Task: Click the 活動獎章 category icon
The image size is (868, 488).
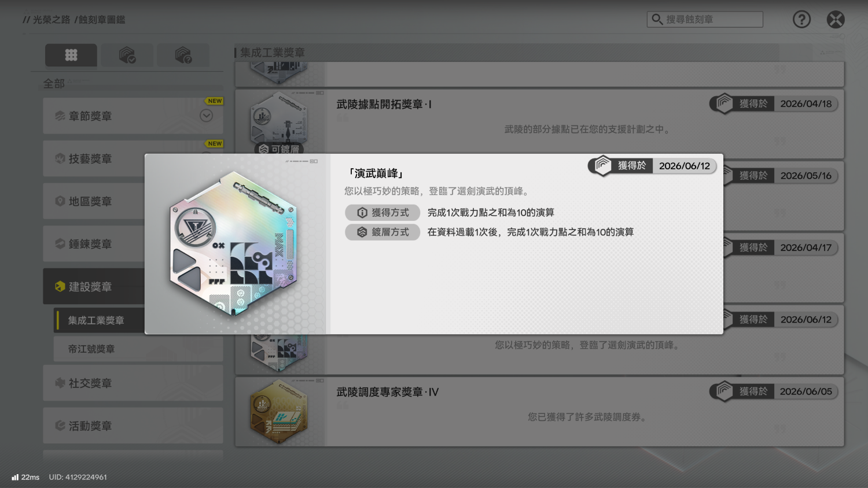Action: [x=60, y=426]
